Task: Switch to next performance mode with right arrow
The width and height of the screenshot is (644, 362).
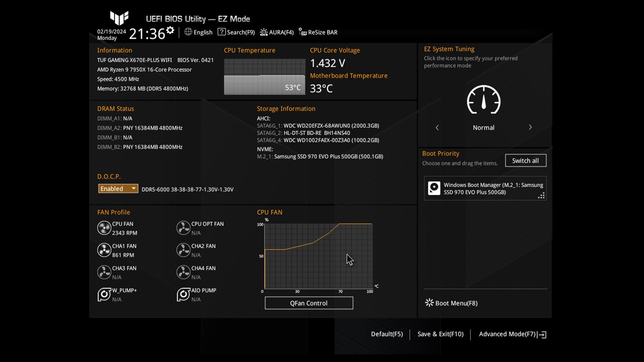Action: pyautogui.click(x=530, y=127)
